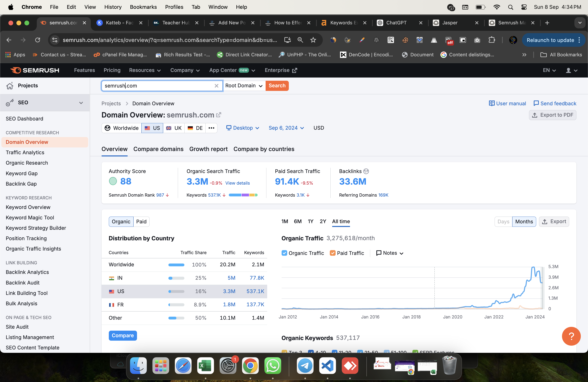Uncheck the Paid Traffic checkbox
588x382 pixels.
[x=333, y=253]
